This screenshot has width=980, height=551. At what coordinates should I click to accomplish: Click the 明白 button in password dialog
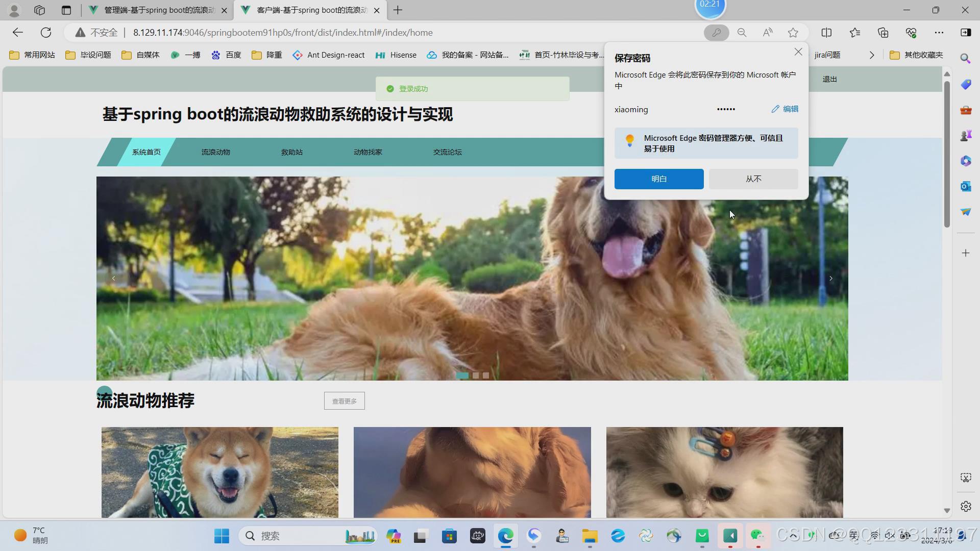click(x=658, y=179)
